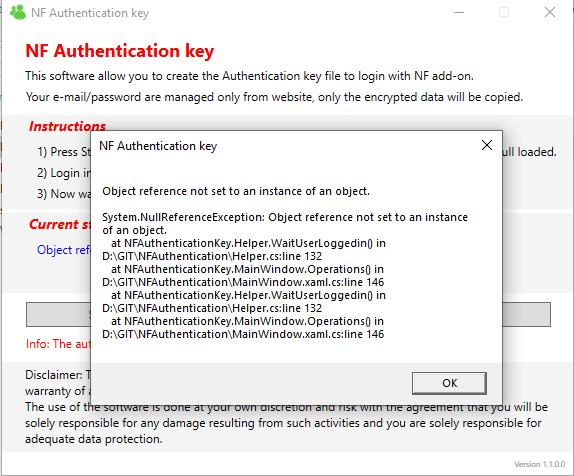Minimize the NF Authentication key window
This screenshot has width=574, height=476.
(459, 12)
